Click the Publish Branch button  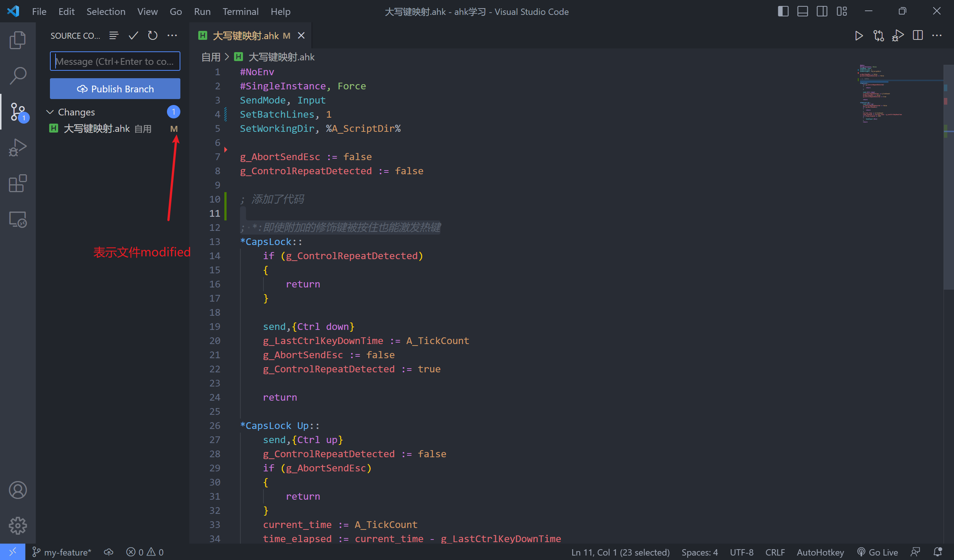115,89
